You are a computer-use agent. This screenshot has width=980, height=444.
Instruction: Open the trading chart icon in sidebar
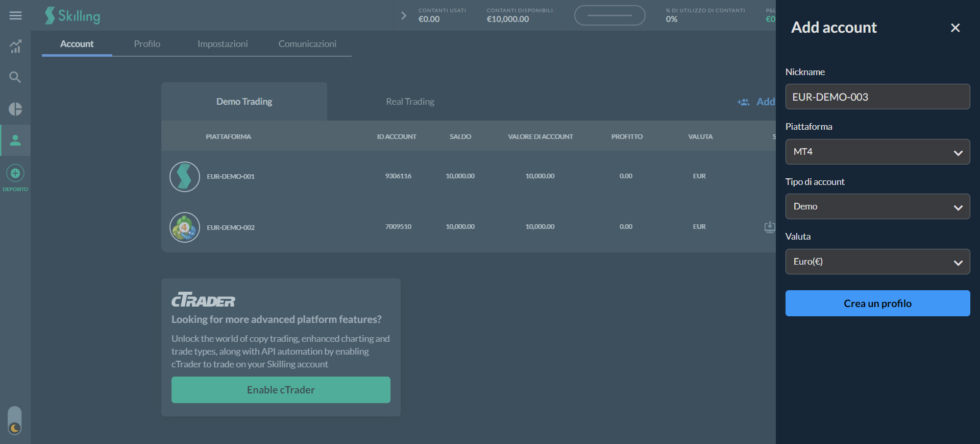click(x=15, y=46)
